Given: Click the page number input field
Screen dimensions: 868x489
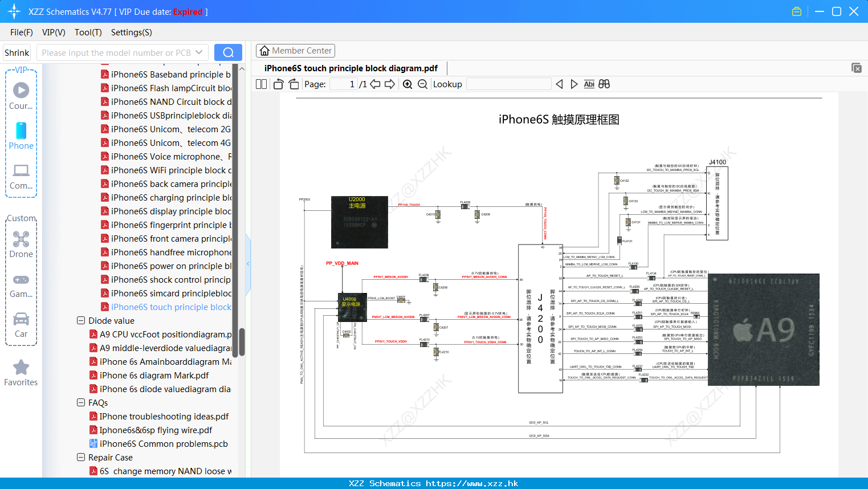Looking at the screenshot, I should [343, 84].
